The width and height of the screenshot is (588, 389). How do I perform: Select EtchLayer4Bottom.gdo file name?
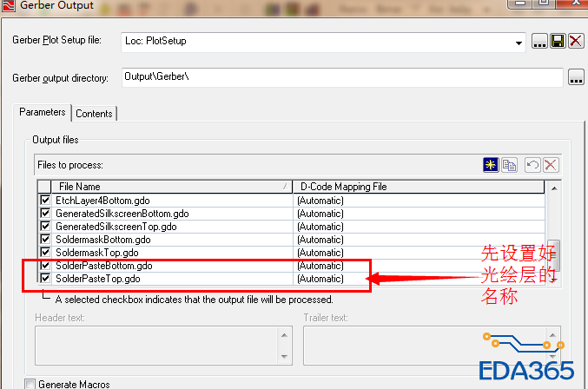pyautogui.click(x=102, y=201)
